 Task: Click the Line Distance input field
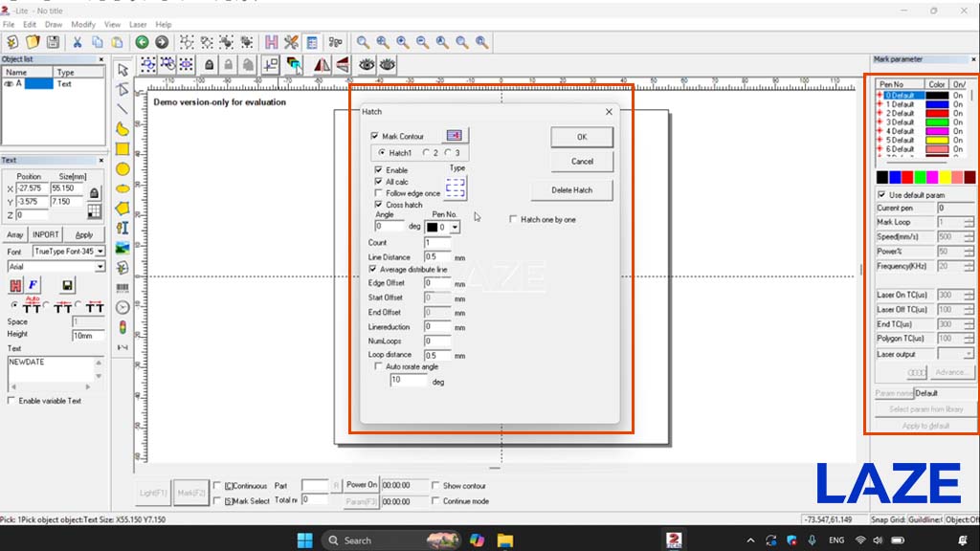click(436, 256)
